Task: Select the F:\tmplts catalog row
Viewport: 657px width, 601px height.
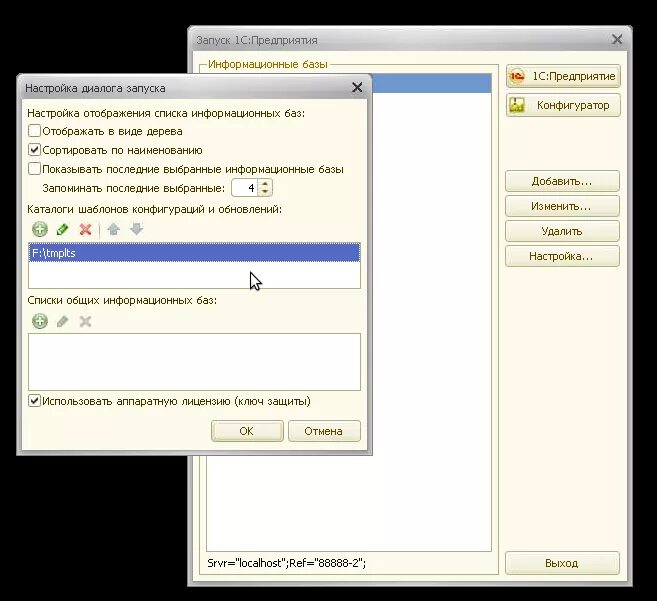Action: [194, 253]
